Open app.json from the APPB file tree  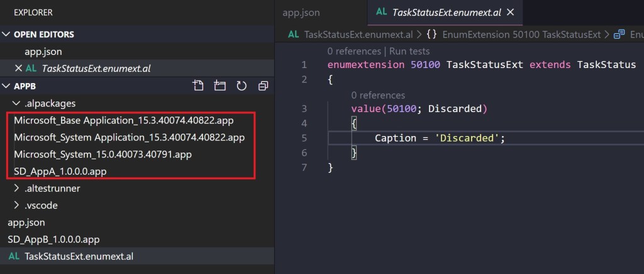coord(26,222)
